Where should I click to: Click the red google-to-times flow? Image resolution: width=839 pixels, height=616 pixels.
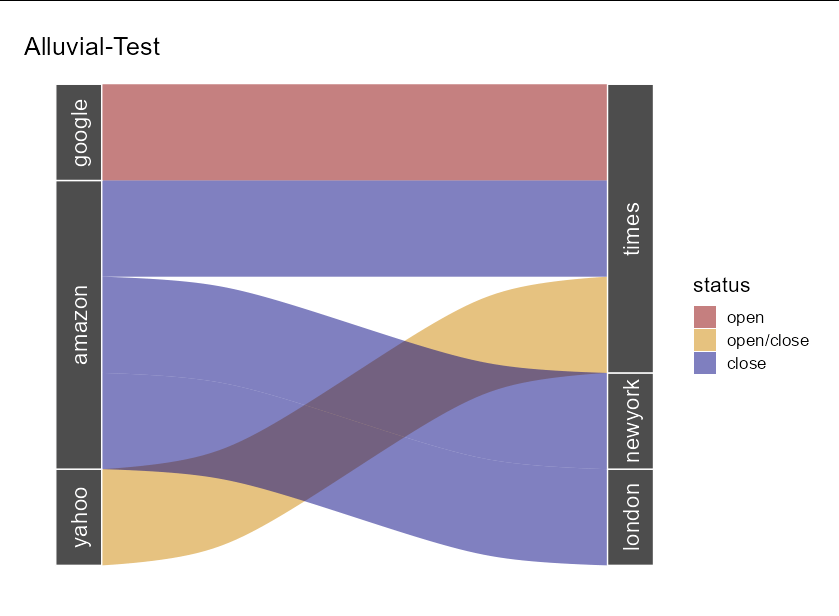coord(354,132)
